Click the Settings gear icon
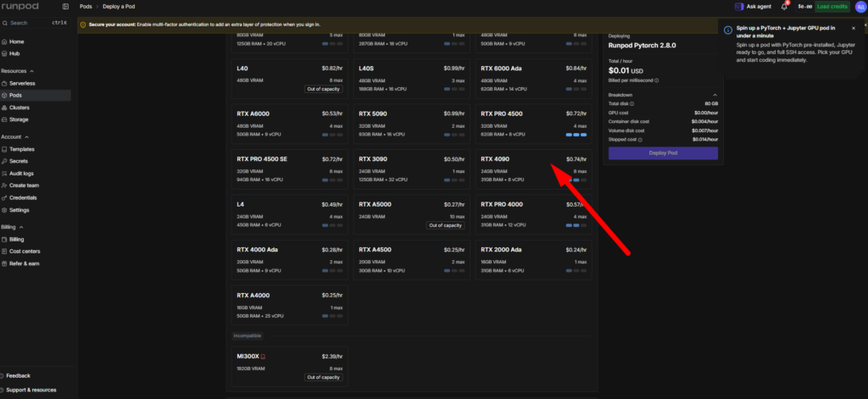The height and width of the screenshot is (399, 868). click(4, 210)
